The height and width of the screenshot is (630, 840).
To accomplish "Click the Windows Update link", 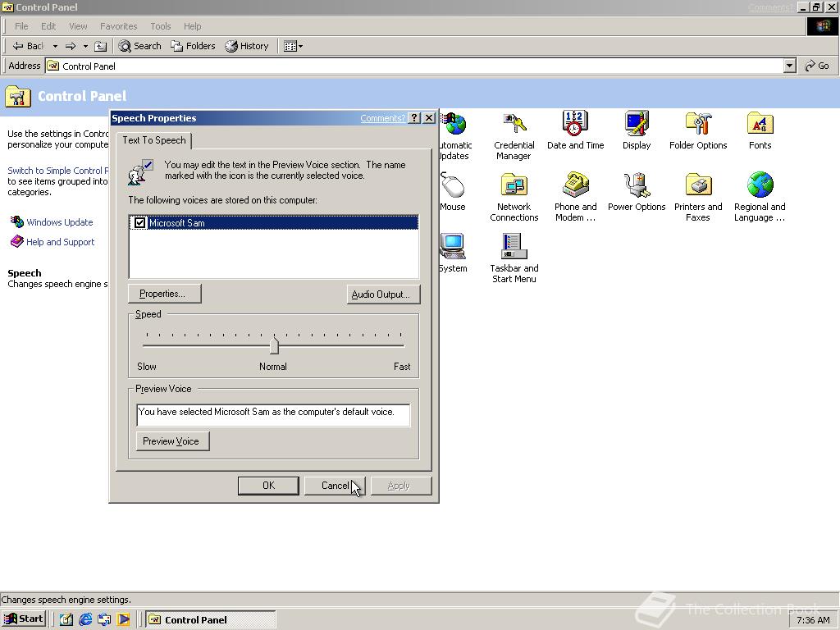I will coord(59,222).
